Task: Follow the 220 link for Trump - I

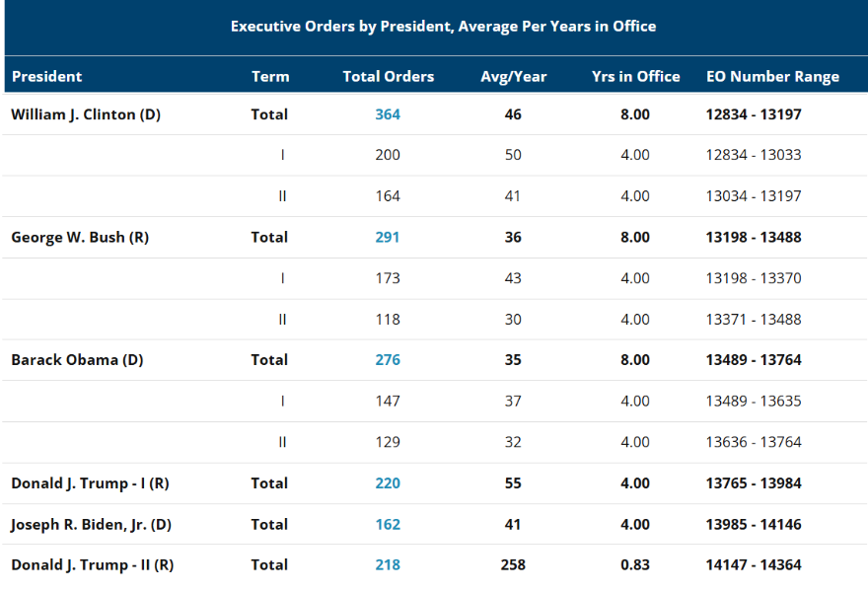Action: (x=388, y=483)
